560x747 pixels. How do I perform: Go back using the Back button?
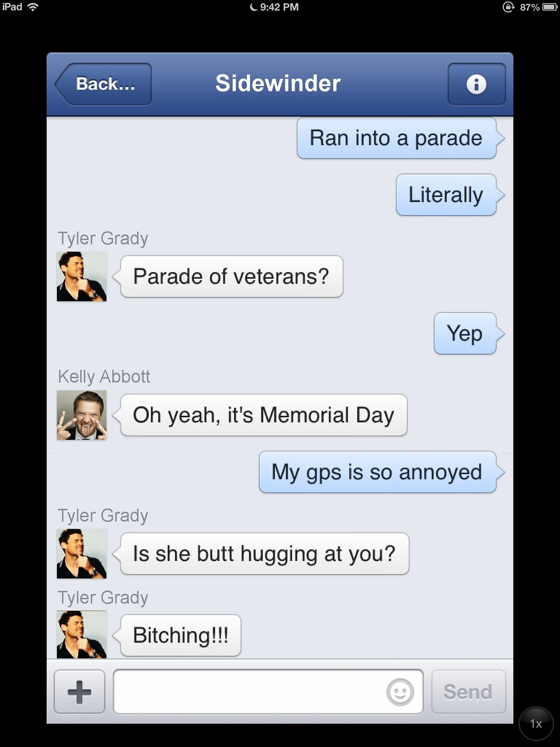(103, 84)
